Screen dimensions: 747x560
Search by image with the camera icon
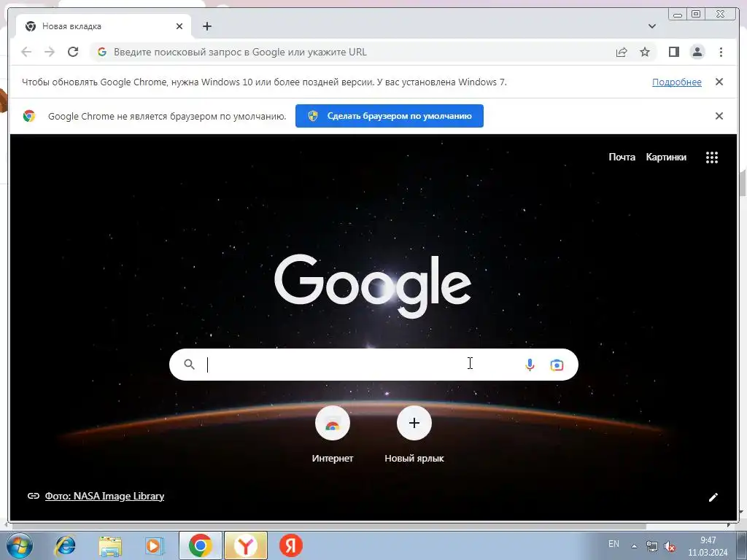tap(557, 365)
